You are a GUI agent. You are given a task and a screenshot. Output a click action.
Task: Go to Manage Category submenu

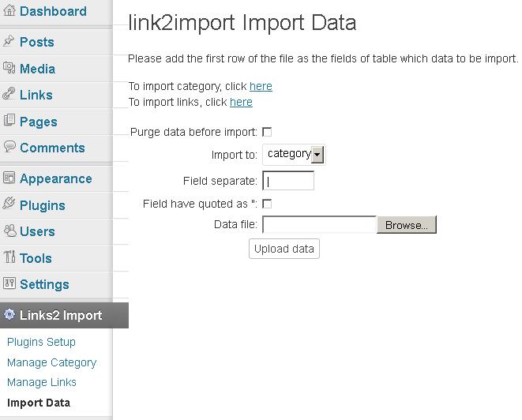point(51,362)
